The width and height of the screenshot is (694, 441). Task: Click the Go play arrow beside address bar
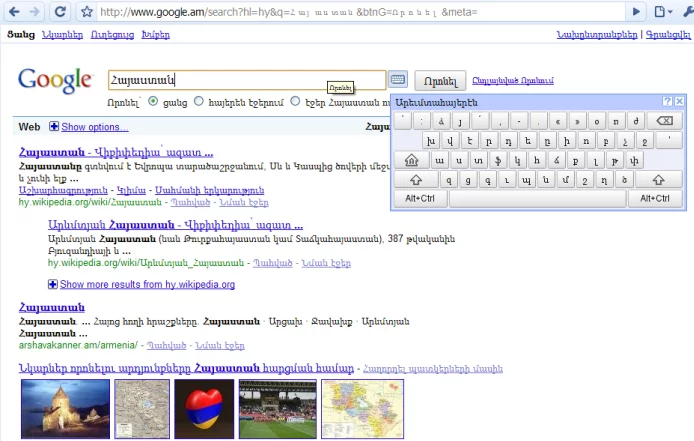coord(636,12)
